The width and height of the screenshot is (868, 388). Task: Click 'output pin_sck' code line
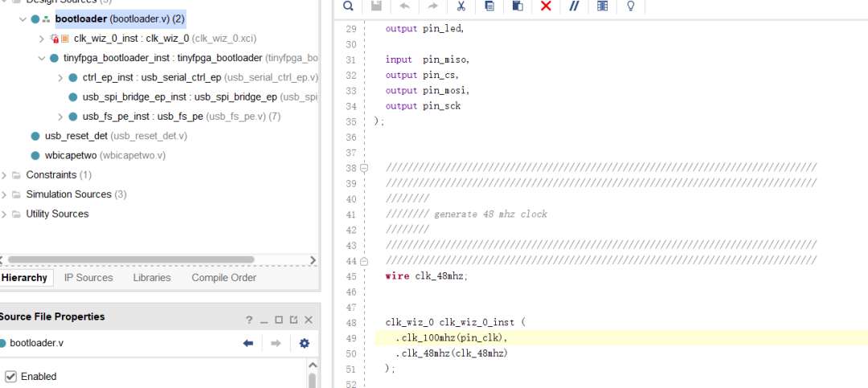(423, 106)
